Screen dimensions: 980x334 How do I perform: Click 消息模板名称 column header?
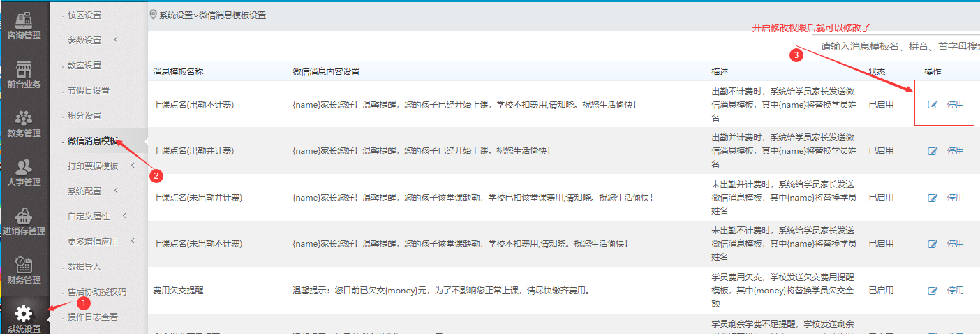point(178,72)
